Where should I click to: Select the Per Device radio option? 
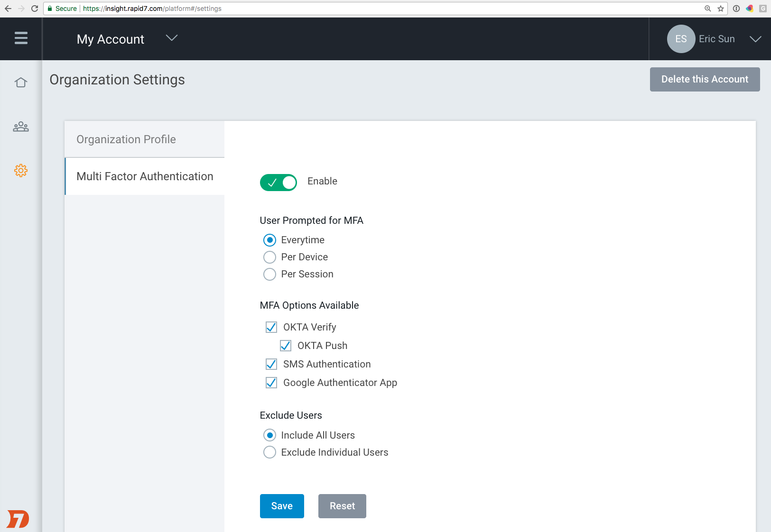[269, 257]
